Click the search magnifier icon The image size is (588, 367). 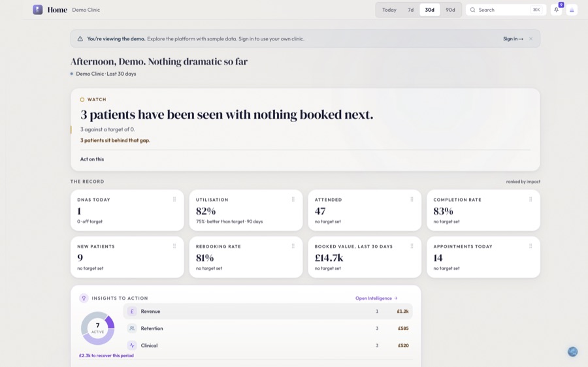[x=472, y=10]
